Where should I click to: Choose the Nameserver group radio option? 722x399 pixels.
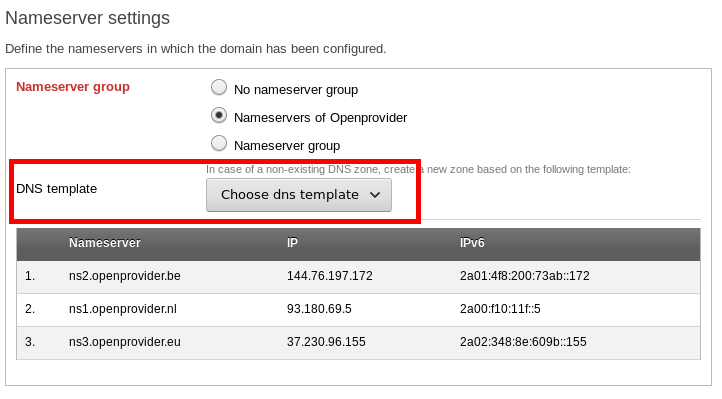219,144
